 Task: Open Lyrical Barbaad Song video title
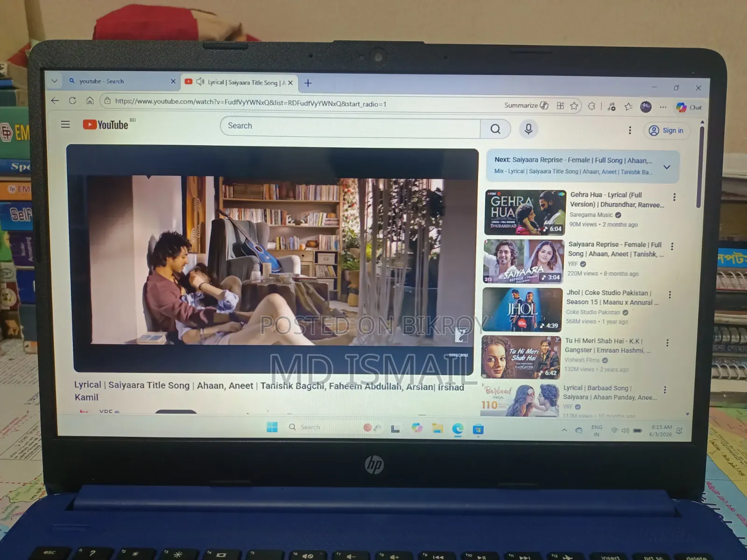click(x=609, y=392)
